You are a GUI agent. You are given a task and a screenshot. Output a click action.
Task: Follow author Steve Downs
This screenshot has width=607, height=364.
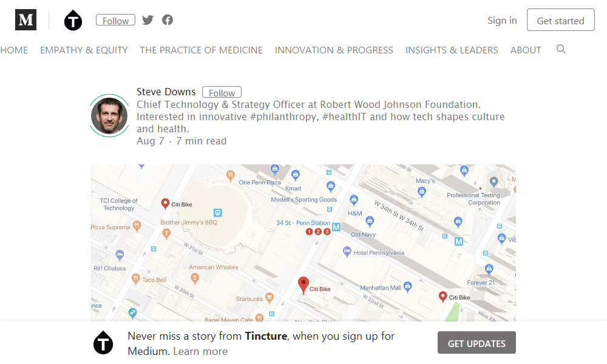(x=222, y=92)
